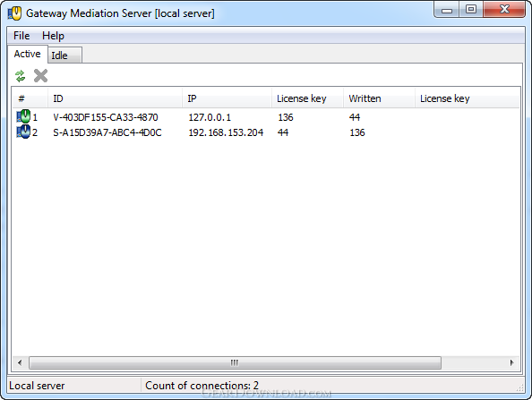Image resolution: width=532 pixels, height=400 pixels.
Task: Open the Help menu
Action: 53,36
